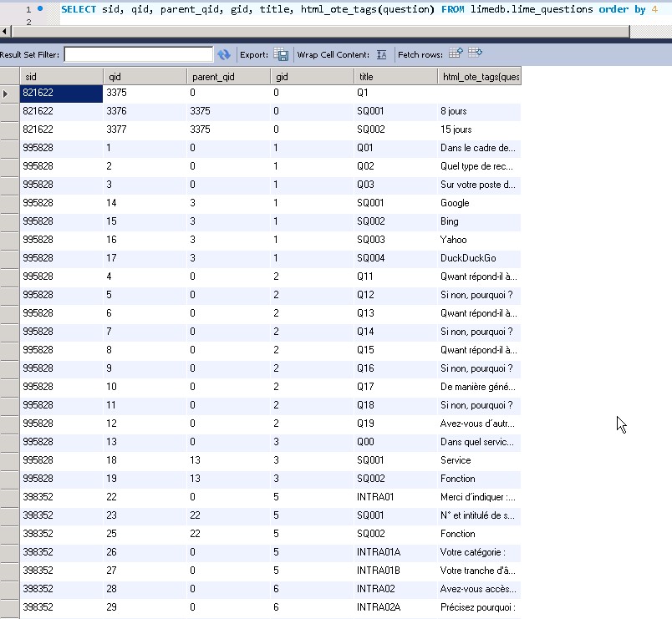Click the parent_qid column header
Image resolution: width=672 pixels, height=619 pixels.
[x=227, y=76]
